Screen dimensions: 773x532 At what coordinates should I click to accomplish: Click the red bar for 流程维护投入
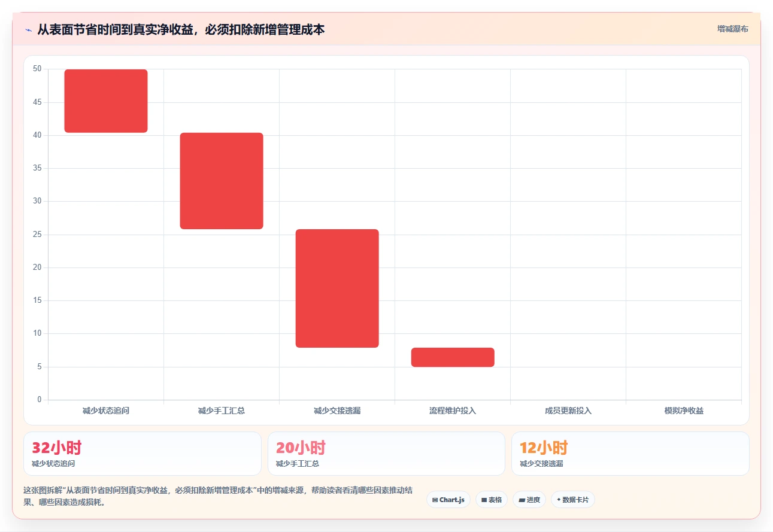click(x=453, y=357)
